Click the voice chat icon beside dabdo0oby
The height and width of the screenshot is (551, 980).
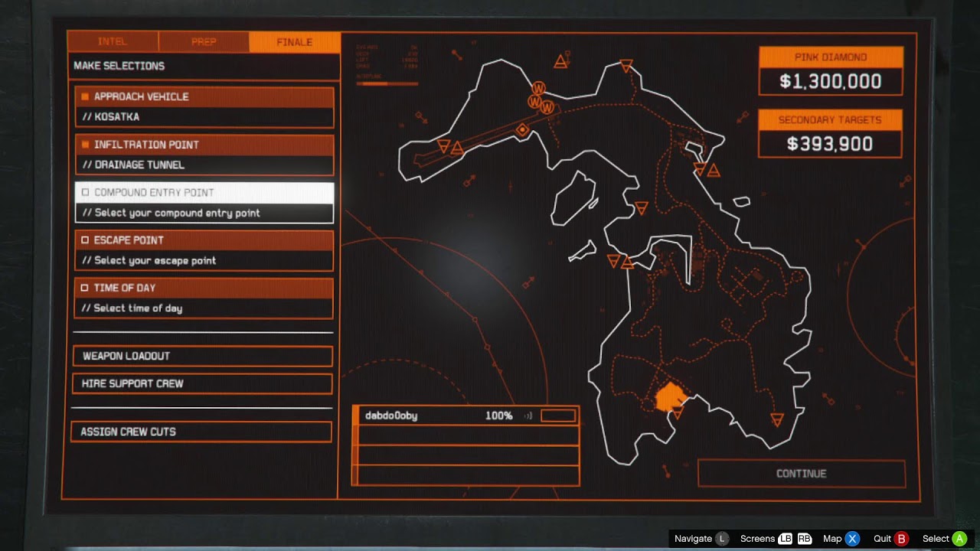[528, 416]
